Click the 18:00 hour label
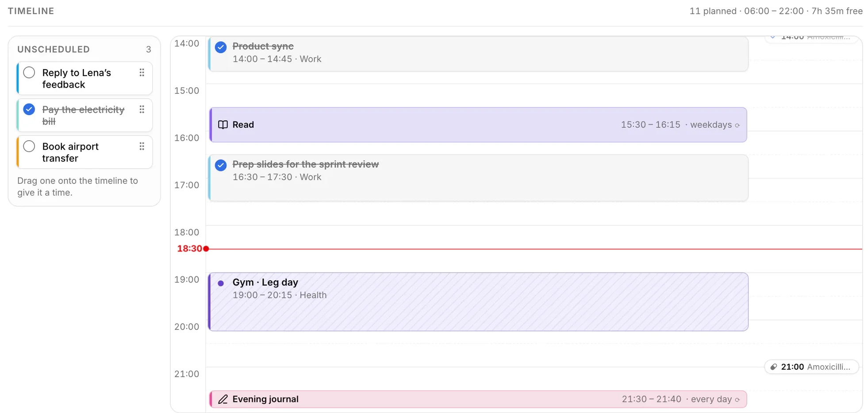The width and height of the screenshot is (868, 413). point(187,232)
